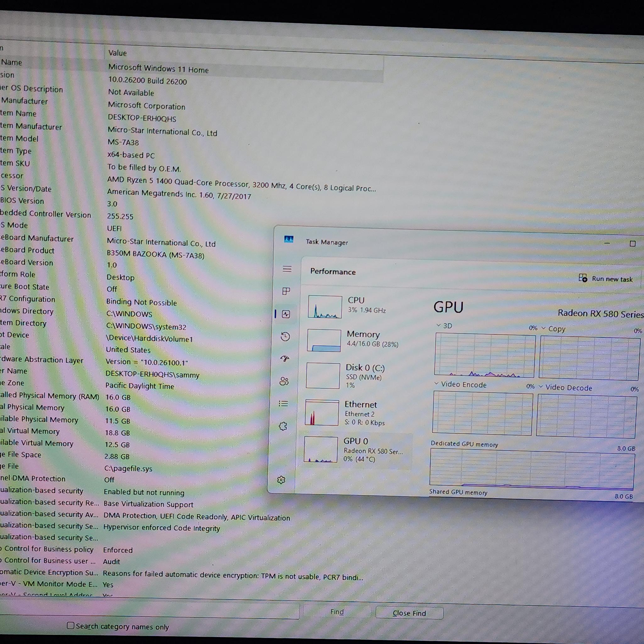Select the 'C:\pagefile.sys' value
Image resolution: width=644 pixels, height=644 pixels.
click(128, 468)
